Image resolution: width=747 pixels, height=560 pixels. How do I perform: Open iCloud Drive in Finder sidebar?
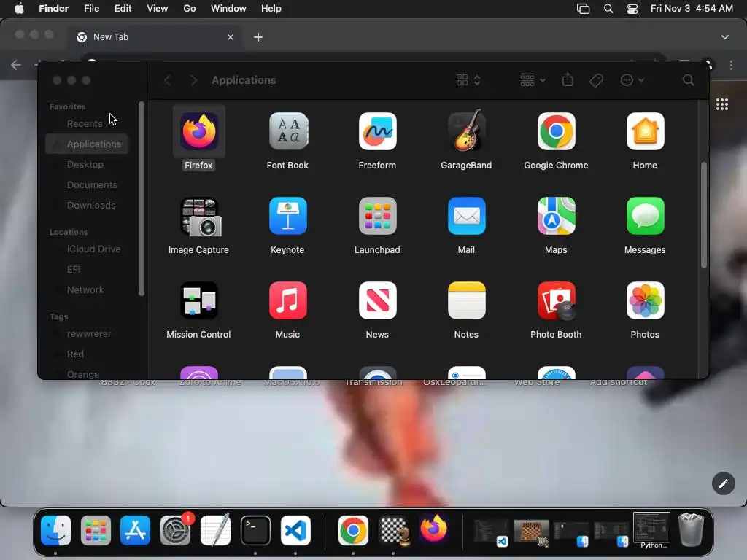point(87,249)
